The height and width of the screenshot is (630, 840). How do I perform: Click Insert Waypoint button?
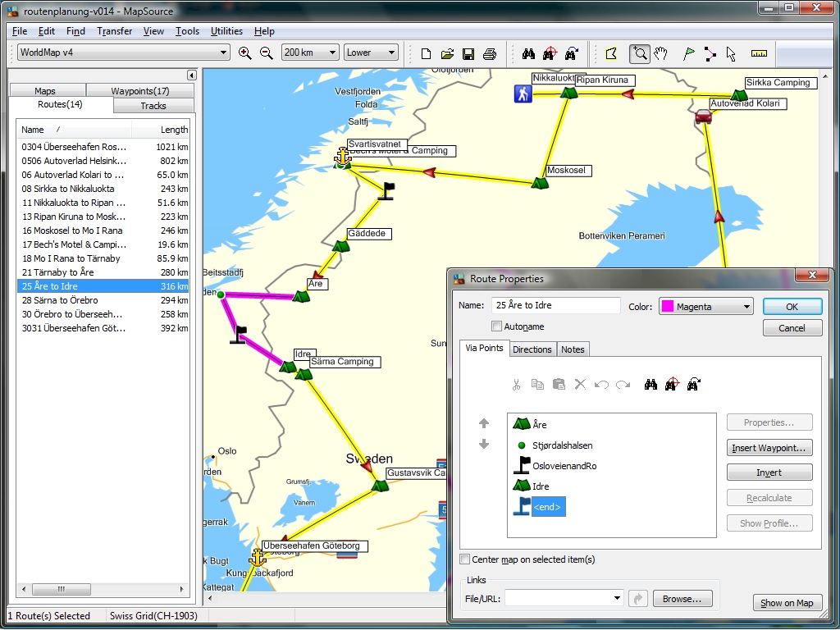coord(769,448)
